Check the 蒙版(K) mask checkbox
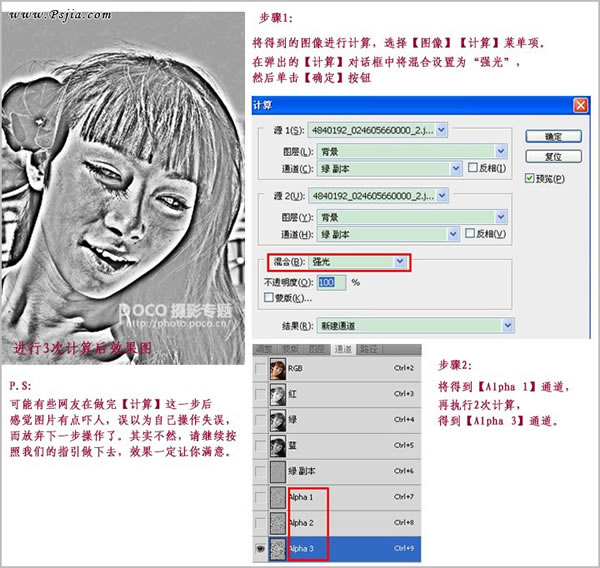The height and width of the screenshot is (568, 600). coord(269,297)
